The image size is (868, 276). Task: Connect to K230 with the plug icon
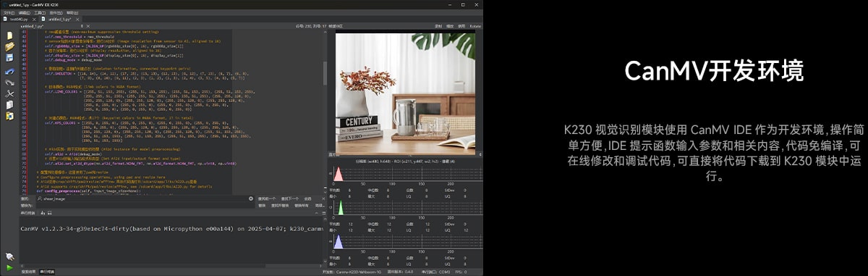tap(9, 256)
